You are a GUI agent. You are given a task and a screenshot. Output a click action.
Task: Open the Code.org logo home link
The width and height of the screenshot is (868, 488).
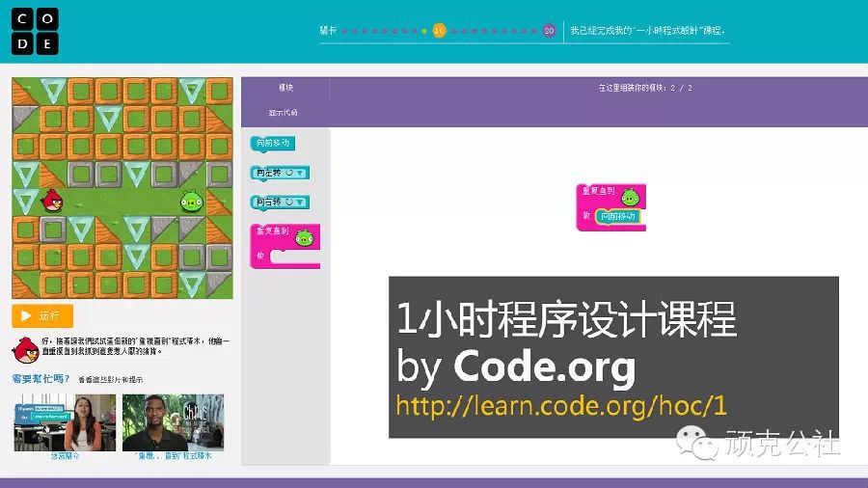tap(35, 32)
